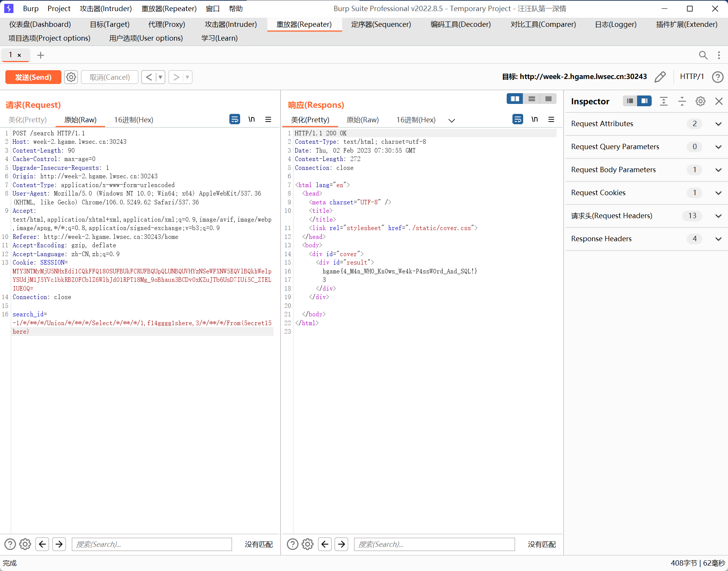
Task: Jump to previous match in Request search
Action: click(42, 544)
